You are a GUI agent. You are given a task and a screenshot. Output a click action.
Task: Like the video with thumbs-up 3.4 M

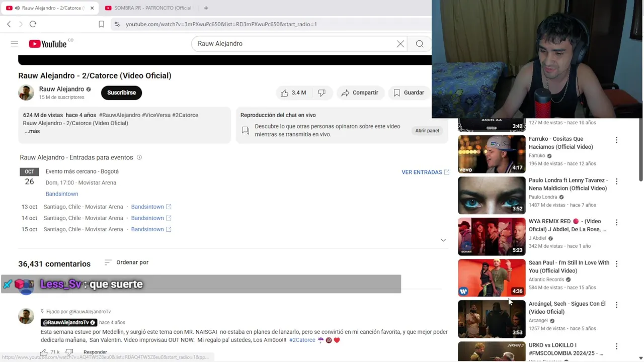293,93
